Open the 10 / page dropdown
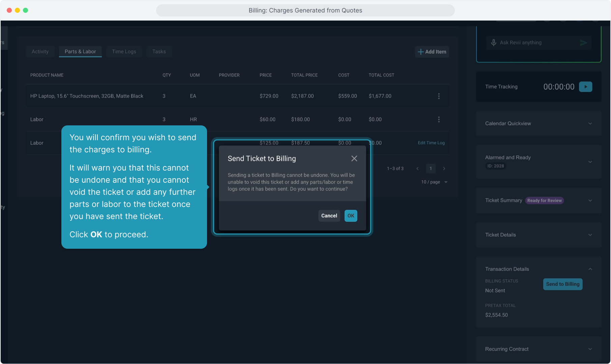 [434, 182]
